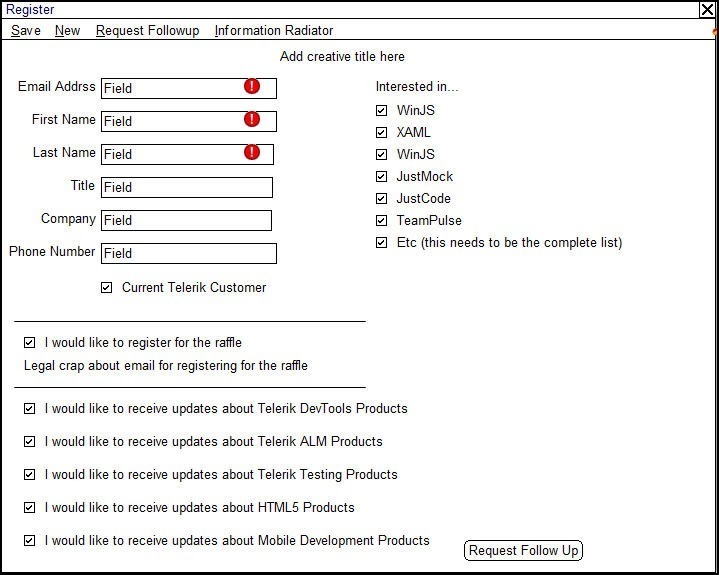Click the Email Addrss input field
719x575 pixels.
(189, 88)
